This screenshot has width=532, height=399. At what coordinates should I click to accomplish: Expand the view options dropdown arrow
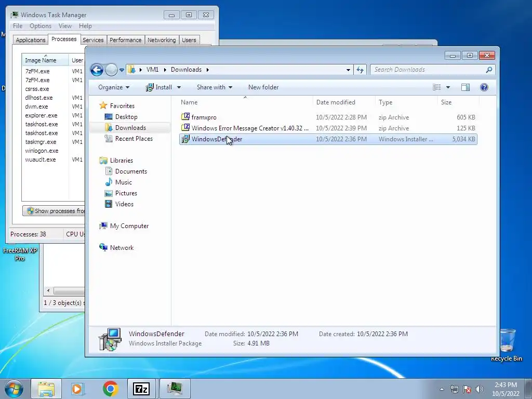click(x=448, y=87)
